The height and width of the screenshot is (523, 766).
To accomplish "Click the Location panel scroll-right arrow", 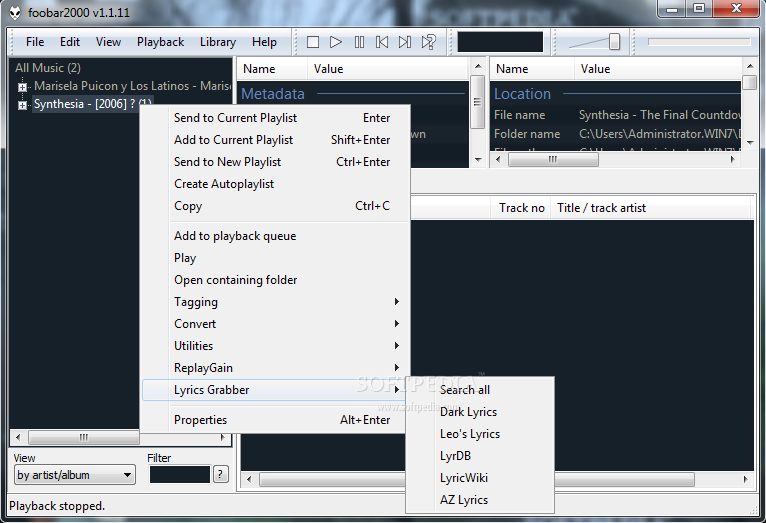I will pos(733,159).
